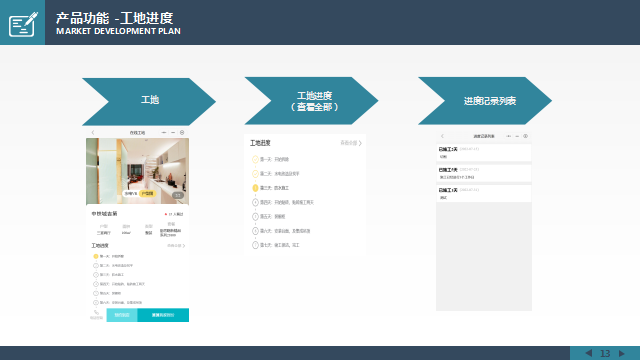Viewport: 640px width, 360px height.
Task: Click the property name below the photo
Action: coord(104,214)
